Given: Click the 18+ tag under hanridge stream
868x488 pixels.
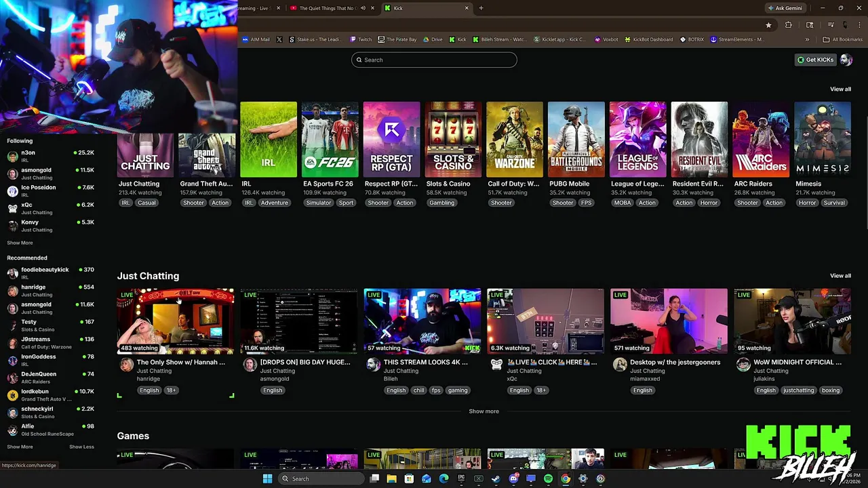Looking at the screenshot, I should coord(171,390).
